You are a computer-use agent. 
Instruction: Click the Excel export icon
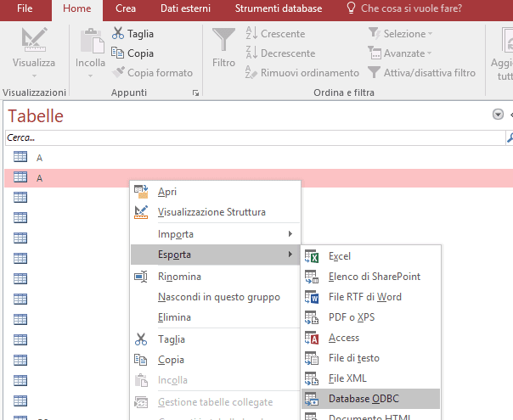pos(312,256)
